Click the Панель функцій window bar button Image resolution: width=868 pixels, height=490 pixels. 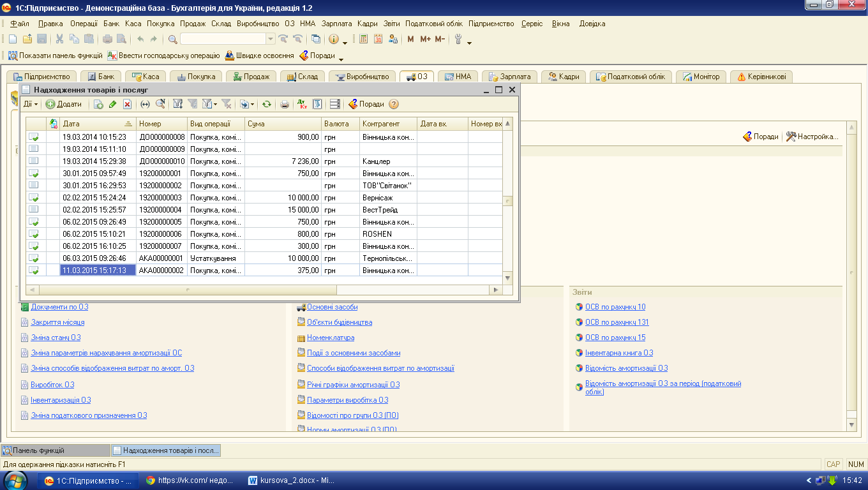pos(56,450)
